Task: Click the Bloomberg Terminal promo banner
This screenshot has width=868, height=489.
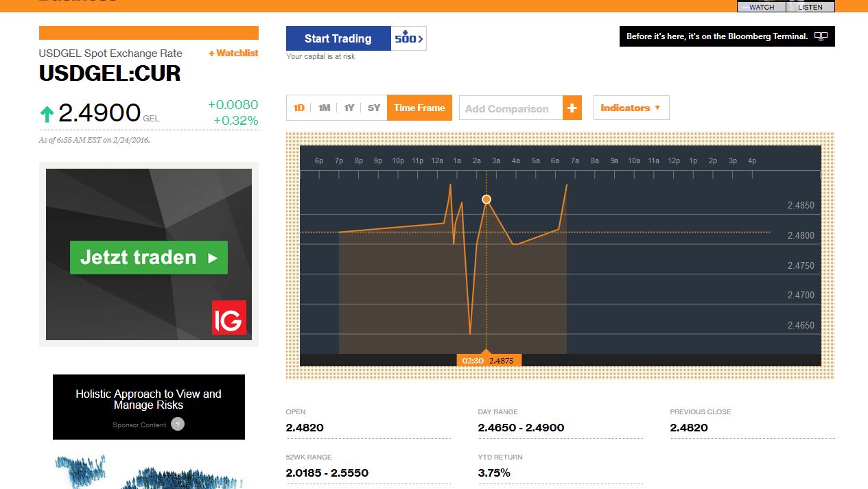Action: tap(727, 36)
